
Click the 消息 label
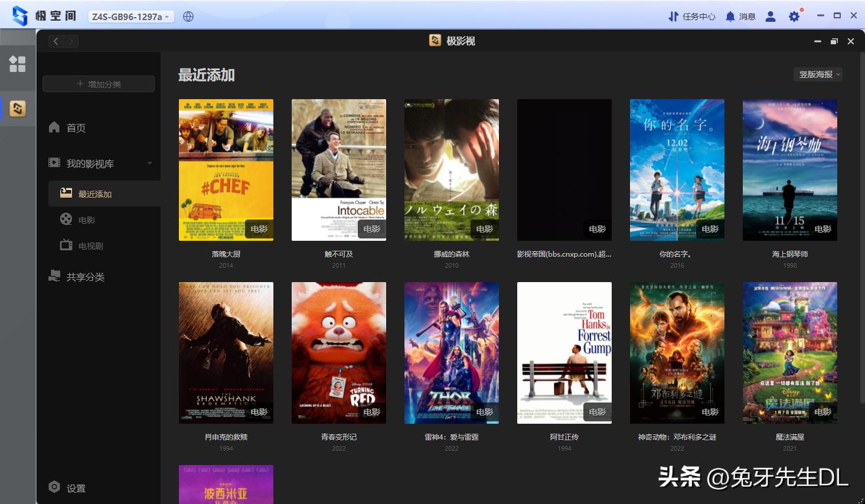tap(748, 17)
